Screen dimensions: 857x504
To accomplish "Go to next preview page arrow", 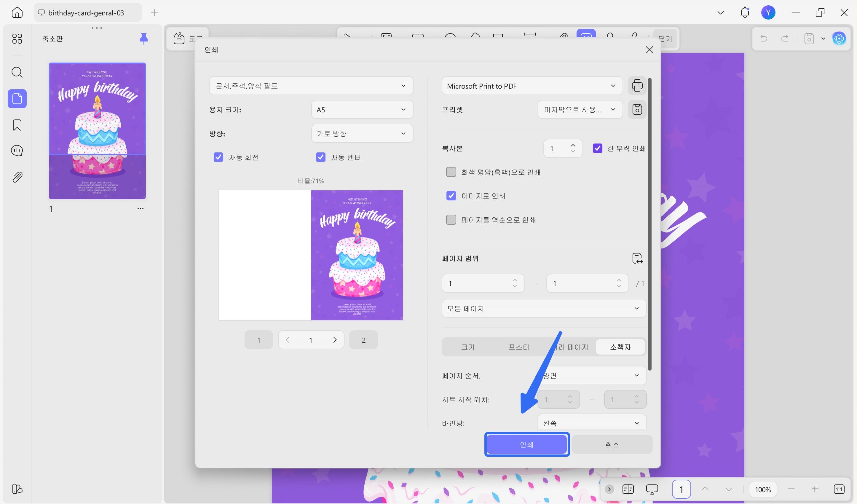I will [335, 340].
